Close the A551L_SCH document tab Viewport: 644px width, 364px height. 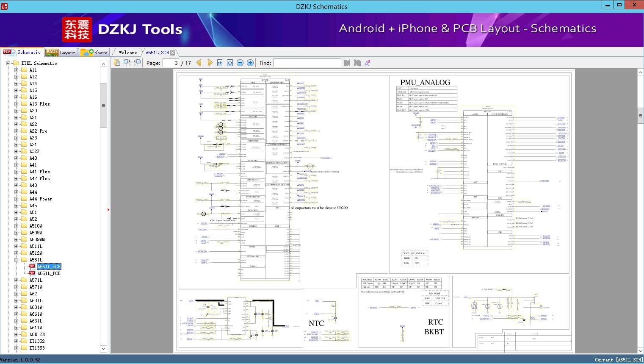[172, 53]
